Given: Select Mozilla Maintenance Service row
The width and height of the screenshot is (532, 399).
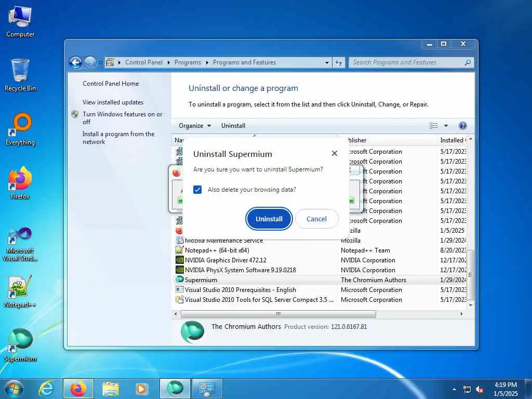Looking at the screenshot, I should click(x=320, y=241).
